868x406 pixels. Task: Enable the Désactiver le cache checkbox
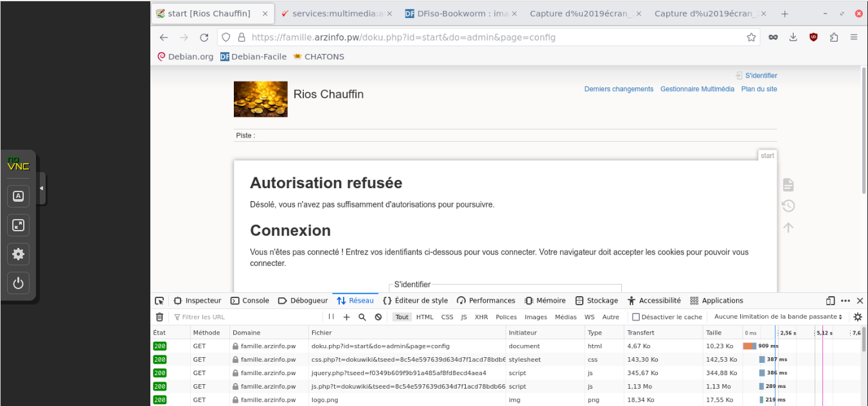pos(636,317)
